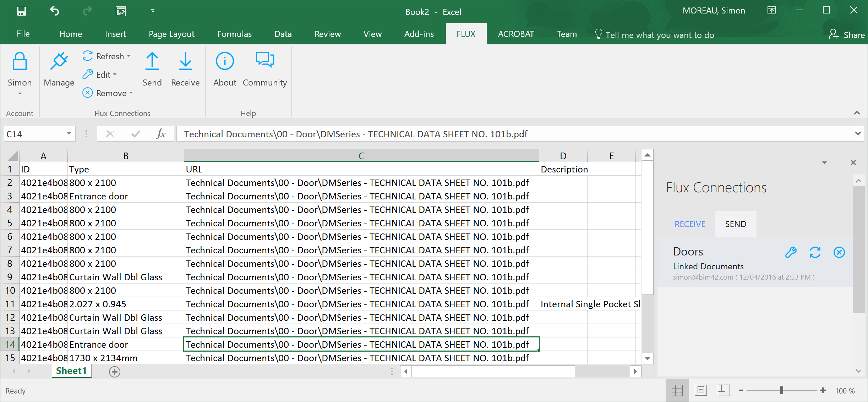Open the File tab

coord(23,34)
